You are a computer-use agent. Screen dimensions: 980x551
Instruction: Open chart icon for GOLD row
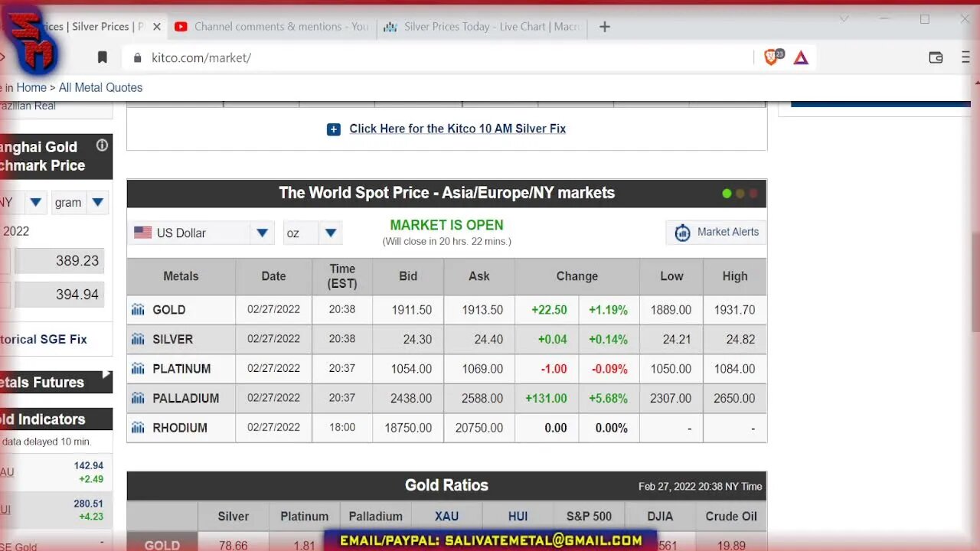pyautogui.click(x=138, y=310)
